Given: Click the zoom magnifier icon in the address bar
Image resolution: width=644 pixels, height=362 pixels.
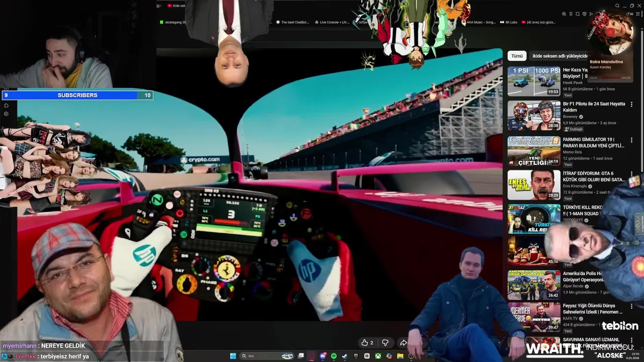Looking at the screenshot, I should 564,14.
